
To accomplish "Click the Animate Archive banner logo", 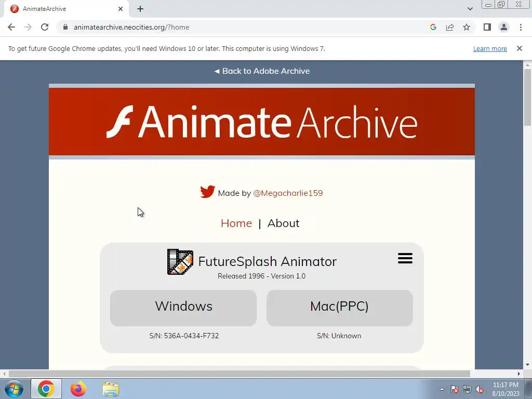I will [262, 122].
